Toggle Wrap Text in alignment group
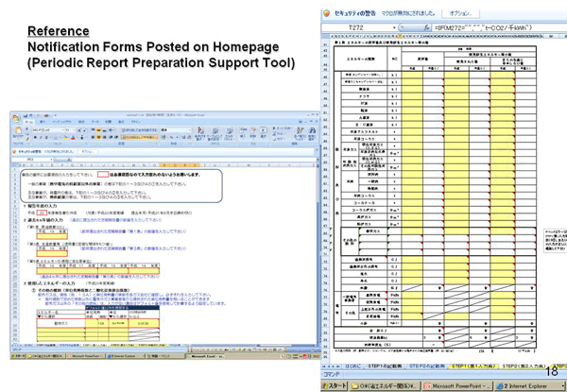Screen dimensions: 567x392 (139, 130)
